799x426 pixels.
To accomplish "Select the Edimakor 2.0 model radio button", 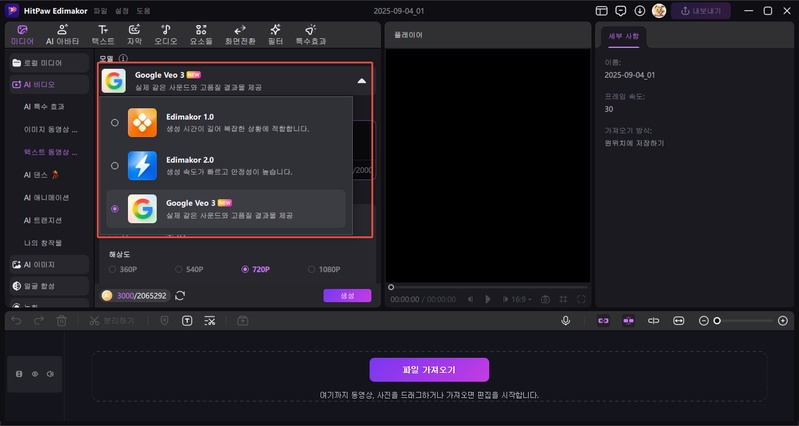I will 115,166.
